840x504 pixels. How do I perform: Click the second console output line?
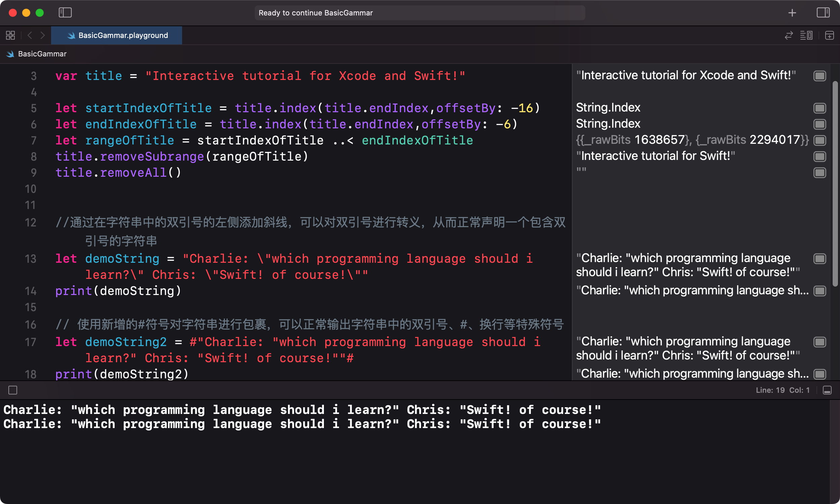coord(302,424)
